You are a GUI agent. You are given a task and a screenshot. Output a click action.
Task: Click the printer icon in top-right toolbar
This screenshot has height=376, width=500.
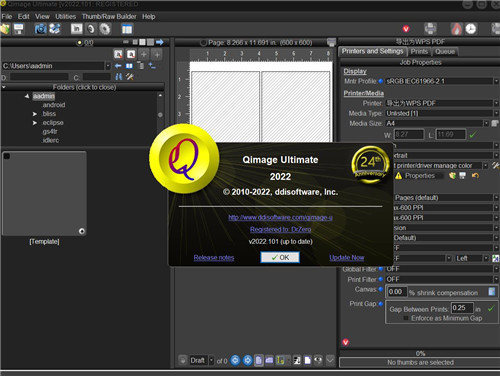[x=431, y=29]
